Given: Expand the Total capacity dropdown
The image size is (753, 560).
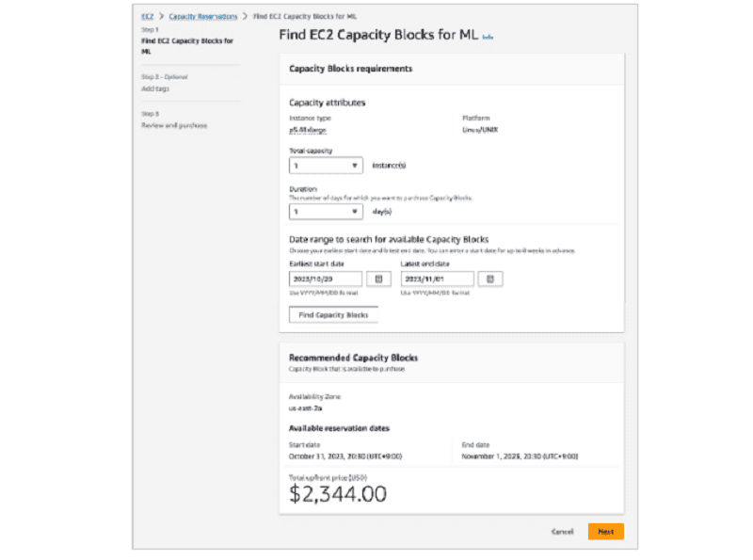Looking at the screenshot, I should pyautogui.click(x=326, y=166).
